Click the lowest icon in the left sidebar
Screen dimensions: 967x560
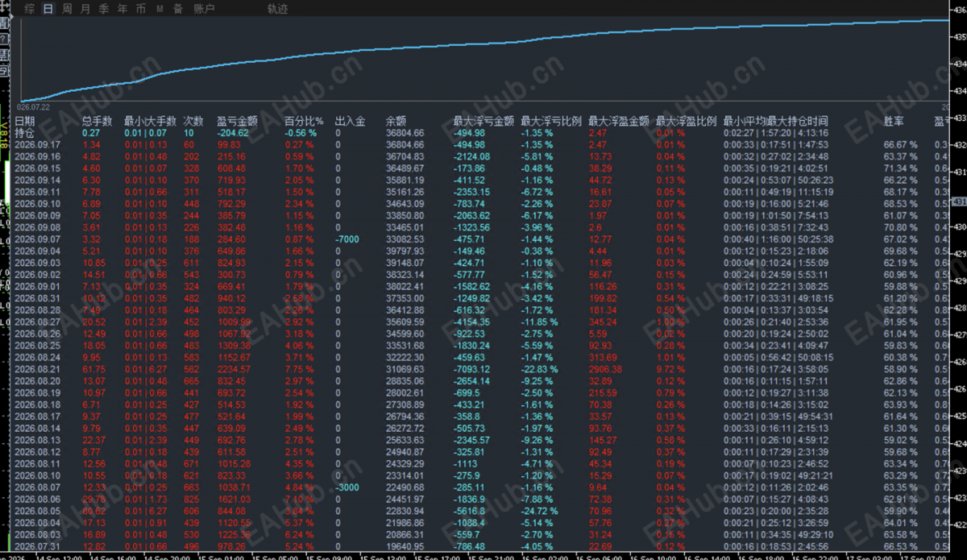click(x=4, y=71)
